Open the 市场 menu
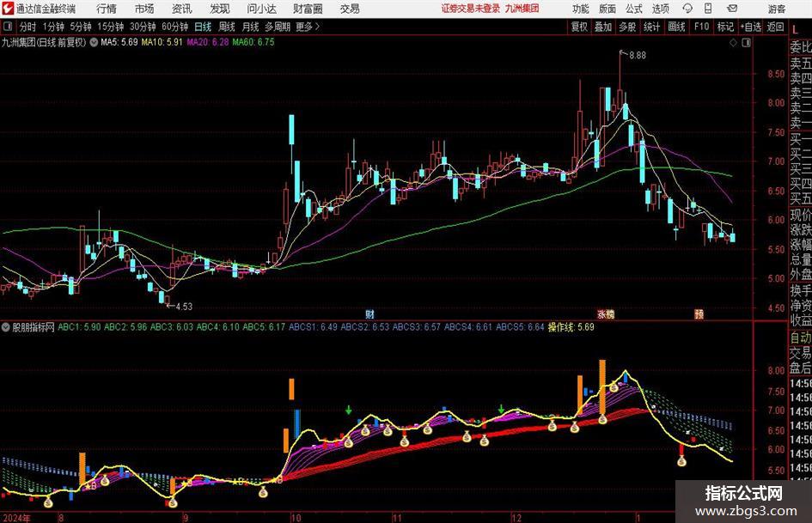This screenshot has width=812, height=523. pyautogui.click(x=144, y=9)
